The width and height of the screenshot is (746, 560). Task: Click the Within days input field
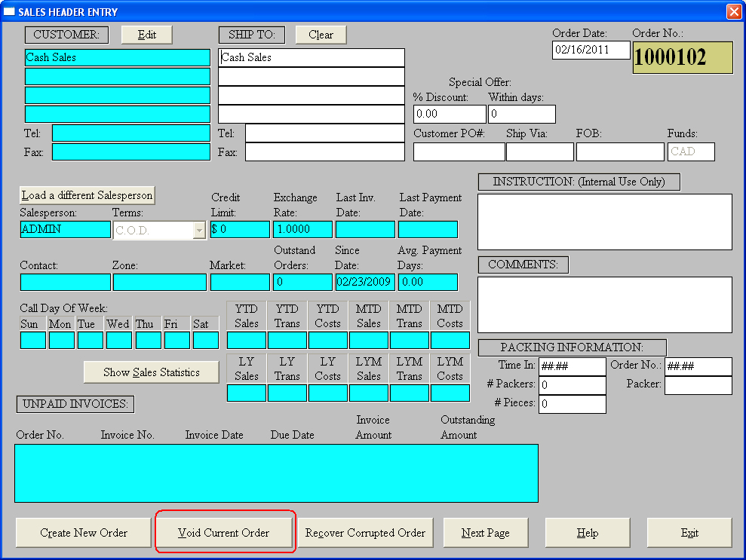pyautogui.click(x=521, y=115)
